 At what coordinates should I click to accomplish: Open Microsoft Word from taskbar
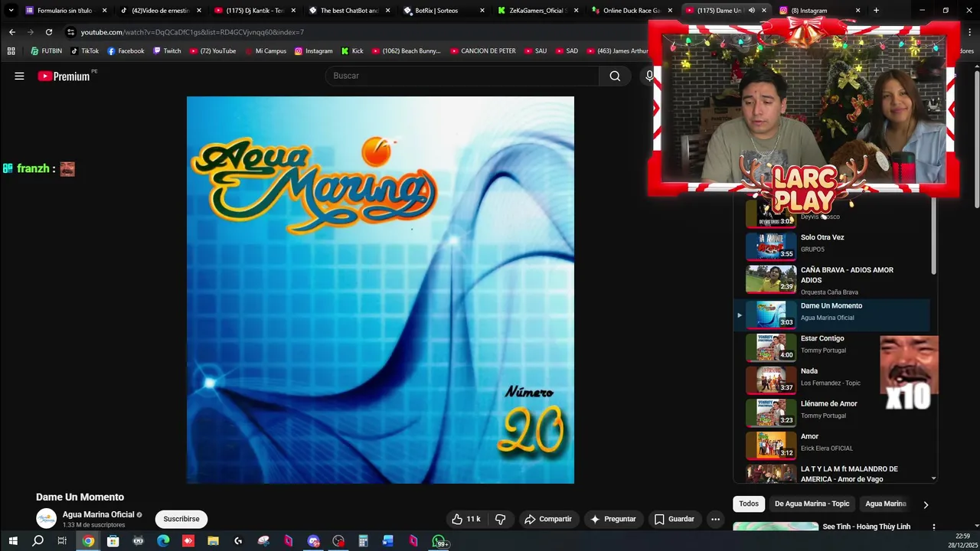click(388, 541)
